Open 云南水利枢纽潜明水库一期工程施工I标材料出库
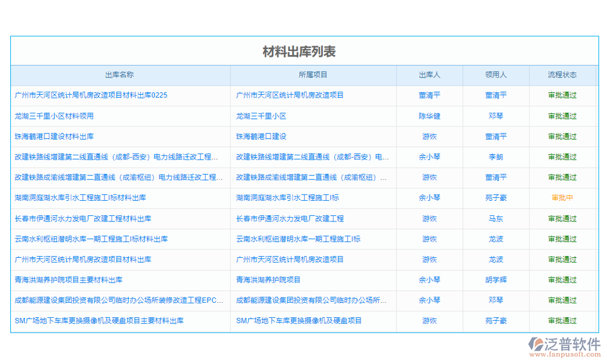Image resolution: width=607 pixels, height=364 pixels. (x=86, y=239)
